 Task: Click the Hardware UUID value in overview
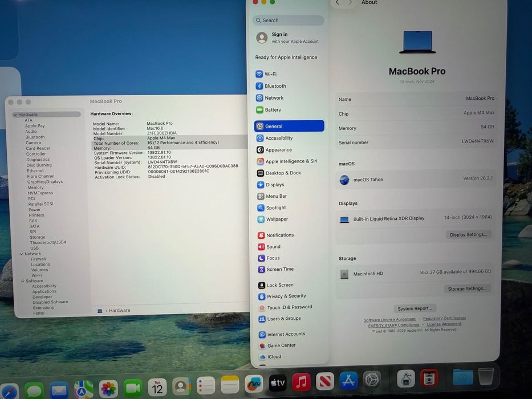point(193,166)
